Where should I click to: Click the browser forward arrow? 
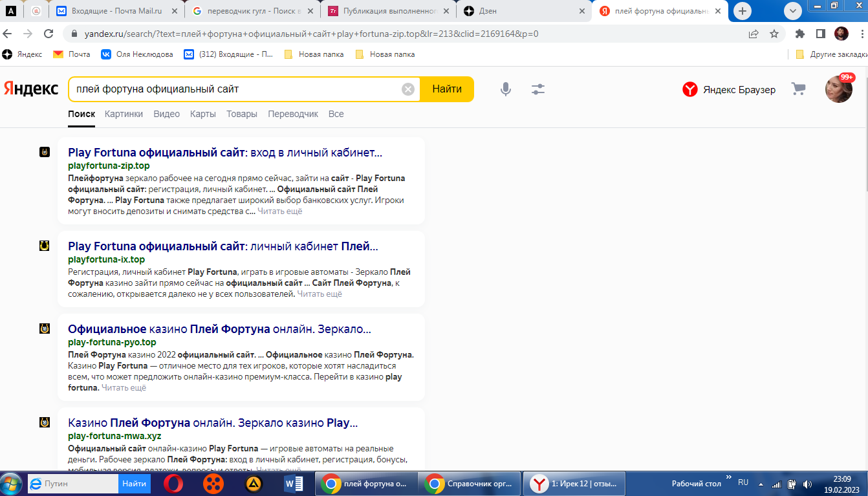[x=28, y=34]
